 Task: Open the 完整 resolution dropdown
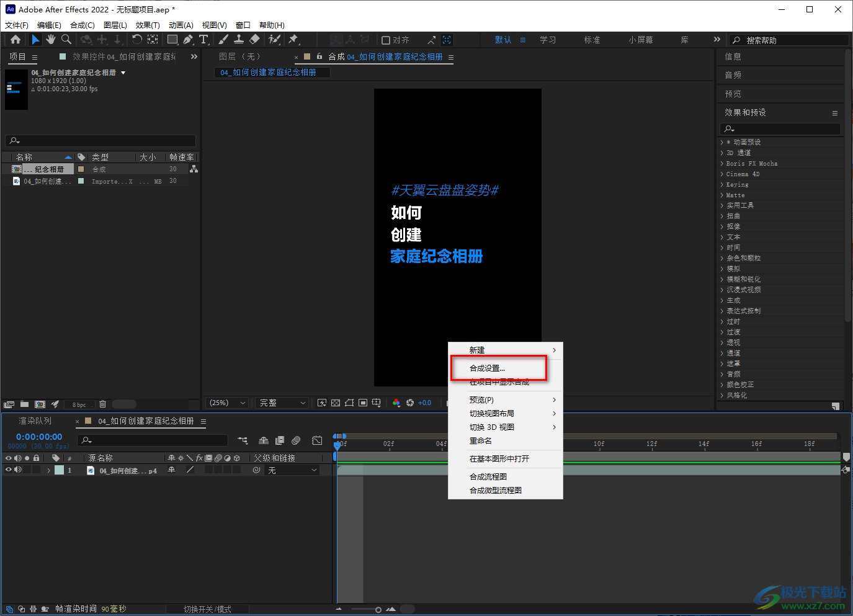[x=282, y=403]
